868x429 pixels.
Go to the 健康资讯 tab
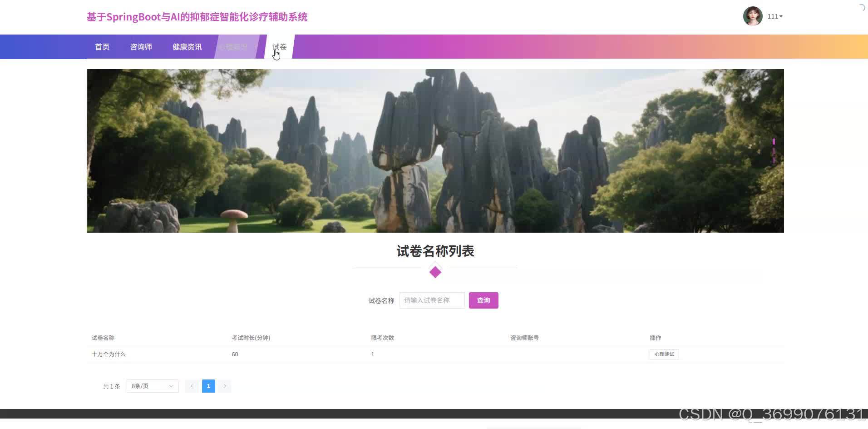(187, 47)
